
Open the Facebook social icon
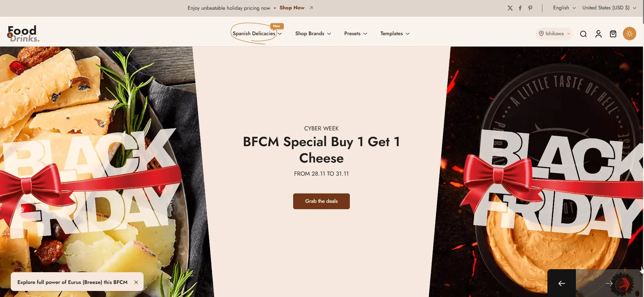[x=520, y=8]
